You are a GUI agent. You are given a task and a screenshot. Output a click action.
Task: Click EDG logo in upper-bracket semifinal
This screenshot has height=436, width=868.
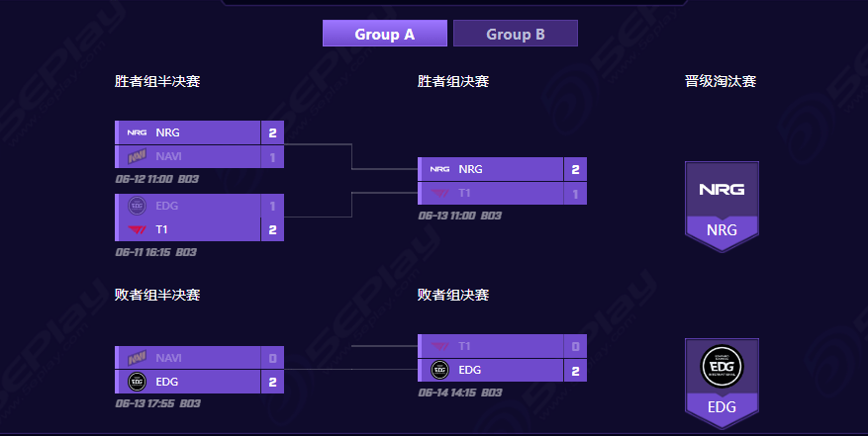[x=137, y=206]
